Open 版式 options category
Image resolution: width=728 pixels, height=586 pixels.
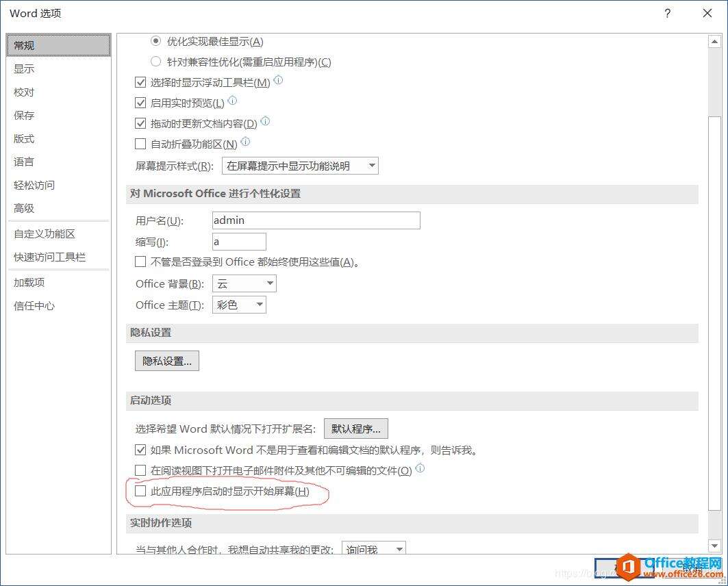pos(58,138)
